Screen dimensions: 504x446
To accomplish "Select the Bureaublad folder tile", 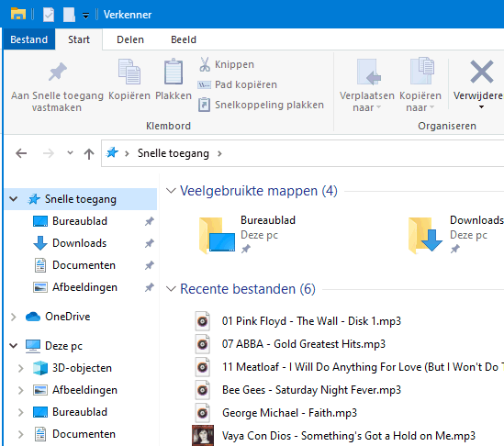I will coord(247,235).
